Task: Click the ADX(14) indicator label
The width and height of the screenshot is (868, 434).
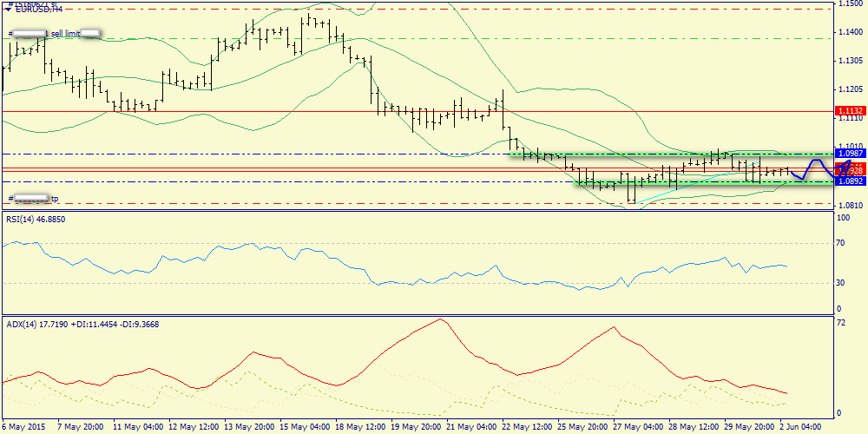Action: [83, 325]
